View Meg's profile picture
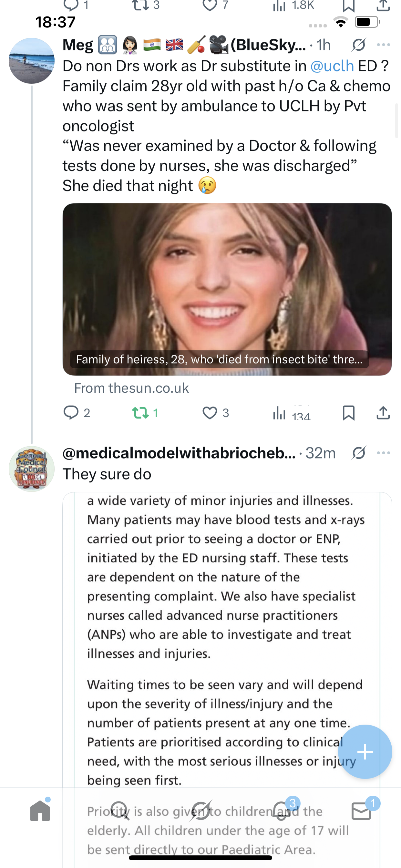The height and width of the screenshot is (868, 401). [x=32, y=61]
